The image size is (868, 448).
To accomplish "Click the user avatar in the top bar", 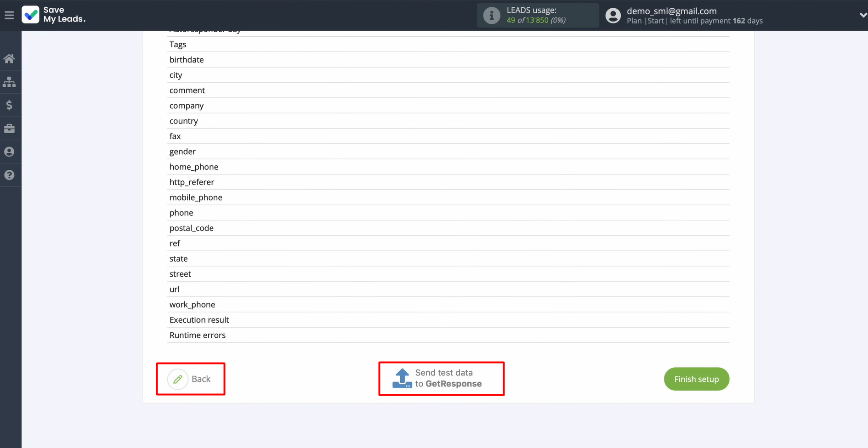I will pyautogui.click(x=613, y=15).
